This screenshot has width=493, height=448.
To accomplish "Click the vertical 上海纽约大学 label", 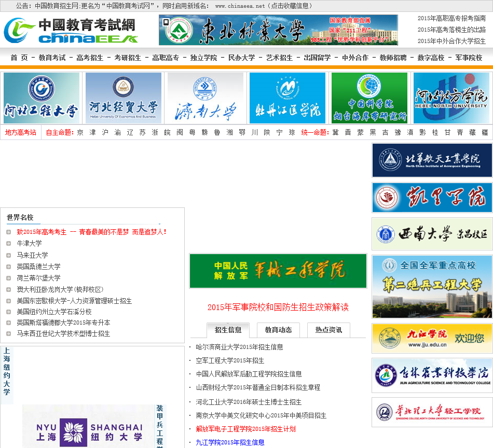I will [7, 372].
